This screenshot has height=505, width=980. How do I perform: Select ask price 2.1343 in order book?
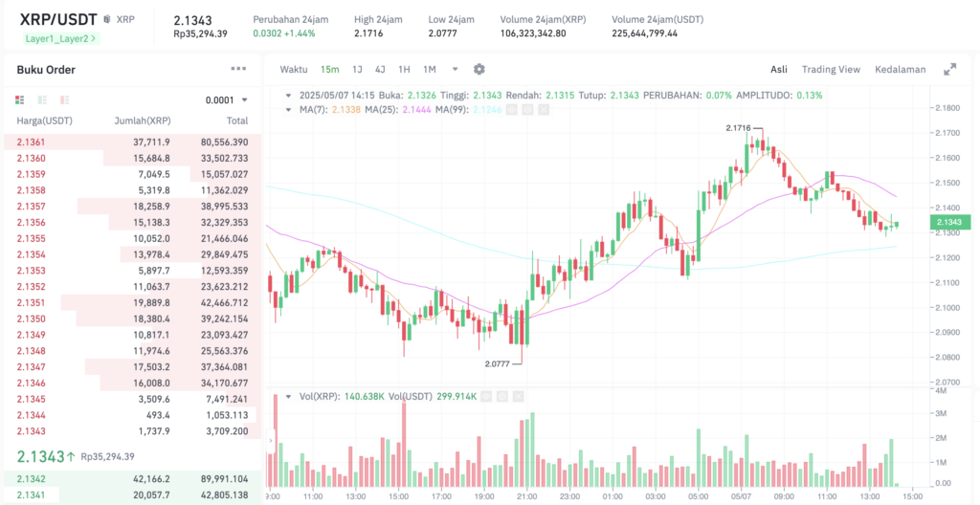[x=31, y=430]
